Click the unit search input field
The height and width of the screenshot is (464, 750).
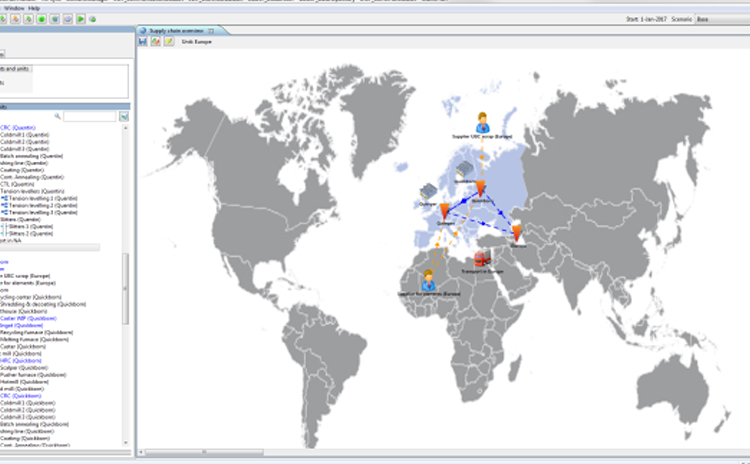[x=90, y=117]
